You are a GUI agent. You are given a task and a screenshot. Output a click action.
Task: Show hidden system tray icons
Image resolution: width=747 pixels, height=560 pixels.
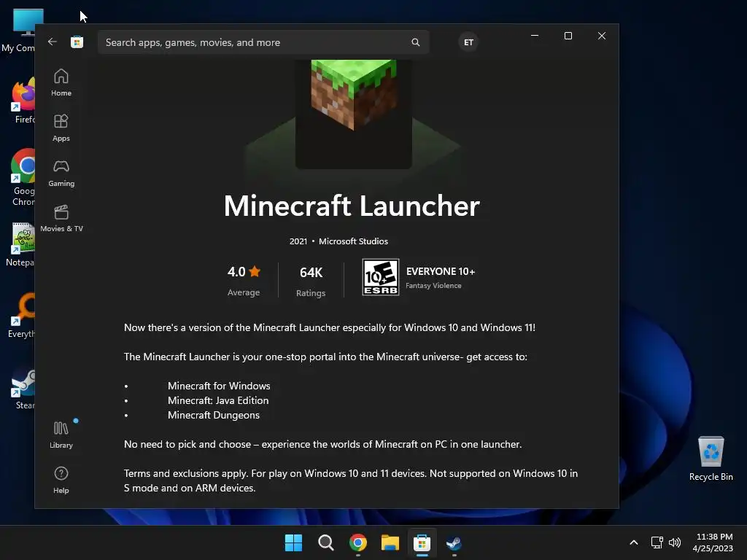pyautogui.click(x=634, y=542)
